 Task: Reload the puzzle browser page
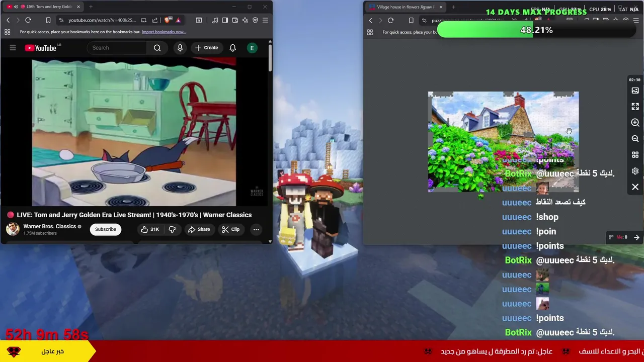tap(390, 21)
